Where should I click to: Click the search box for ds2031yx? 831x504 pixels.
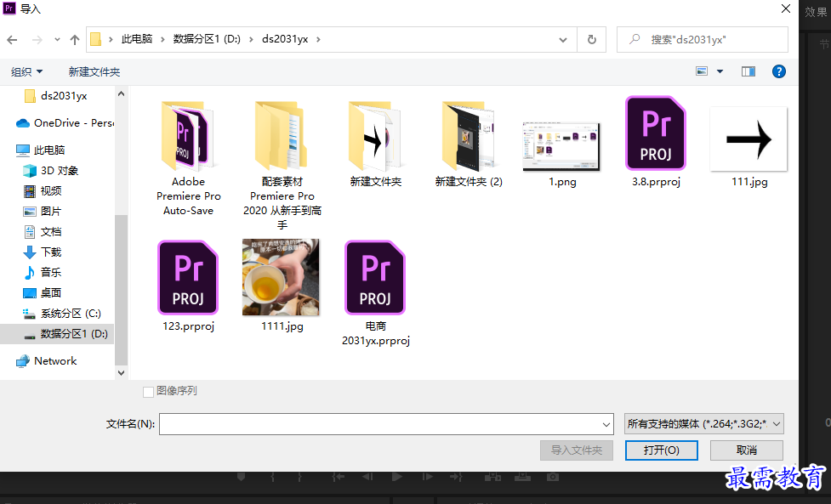703,40
